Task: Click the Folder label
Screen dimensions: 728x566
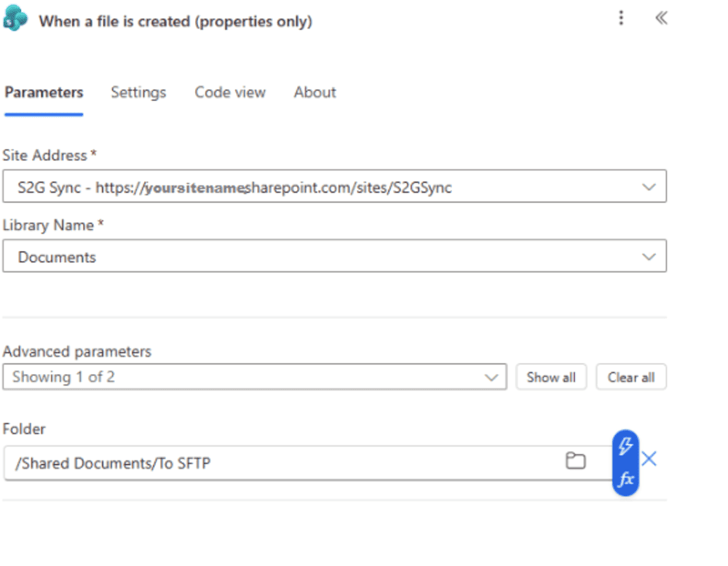Action: pyautogui.click(x=24, y=429)
